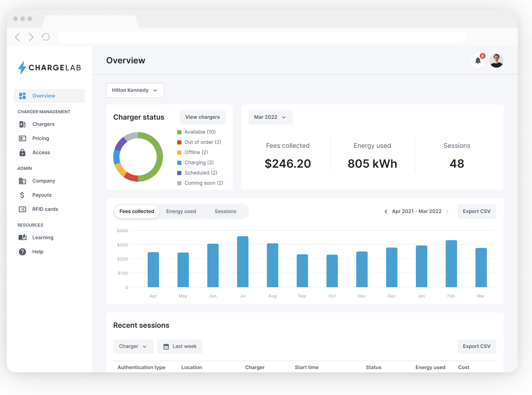Viewport: 532px width, 395px height.
Task: Go to previous date range with left chevron
Action: tap(386, 211)
